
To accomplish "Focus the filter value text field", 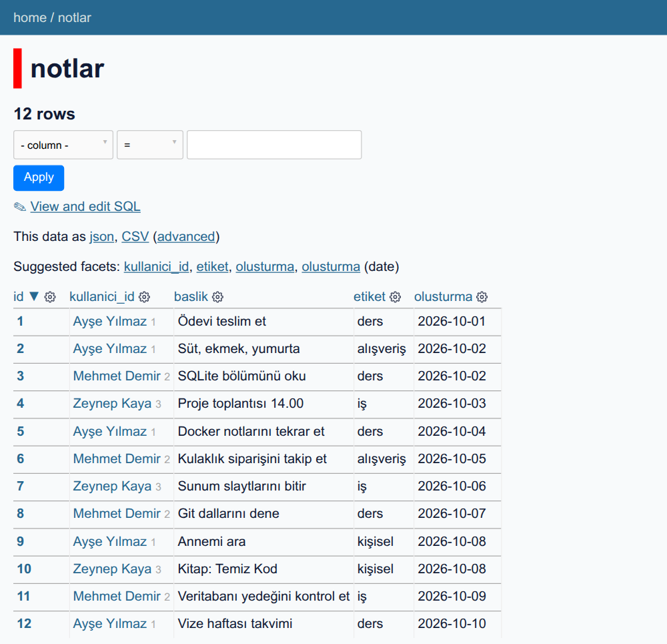I will click(274, 145).
